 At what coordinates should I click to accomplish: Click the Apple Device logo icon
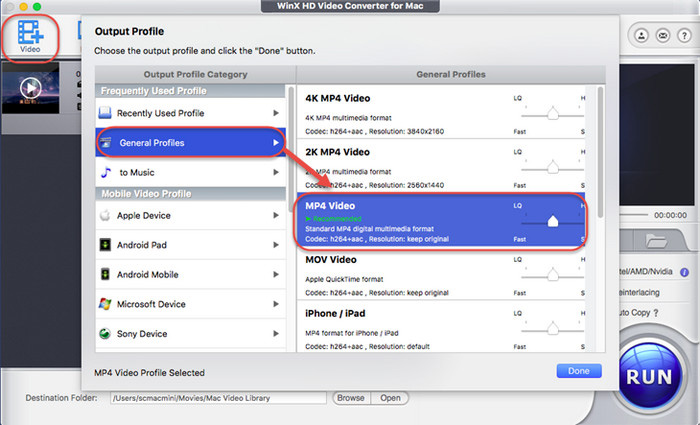105,215
